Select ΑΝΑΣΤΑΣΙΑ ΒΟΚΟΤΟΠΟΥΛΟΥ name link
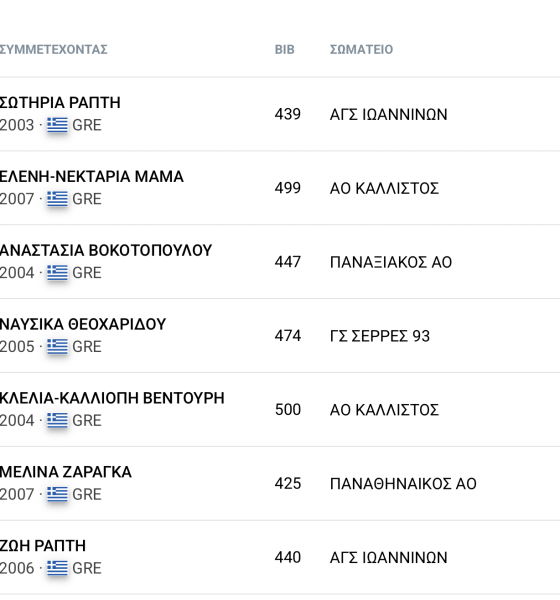Image resolution: width=560 pixels, height=600 pixels. [106, 250]
